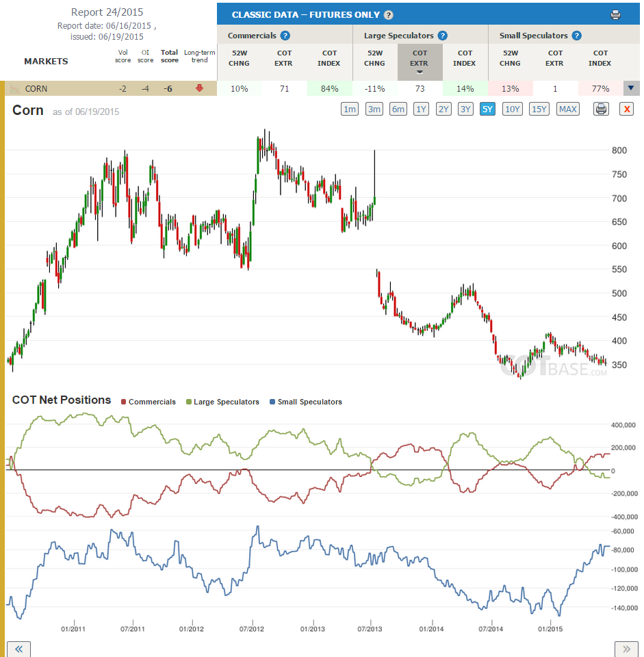Collapse the Corn row with the dropdown arrow
The image size is (644, 657).
[631, 88]
